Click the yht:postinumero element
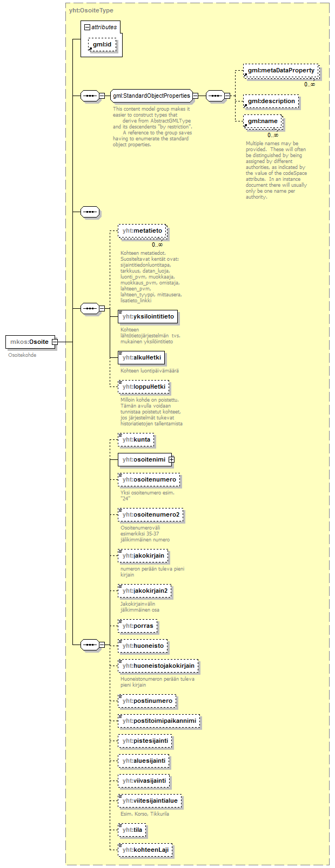This screenshot has height=868, width=335. click(x=147, y=701)
